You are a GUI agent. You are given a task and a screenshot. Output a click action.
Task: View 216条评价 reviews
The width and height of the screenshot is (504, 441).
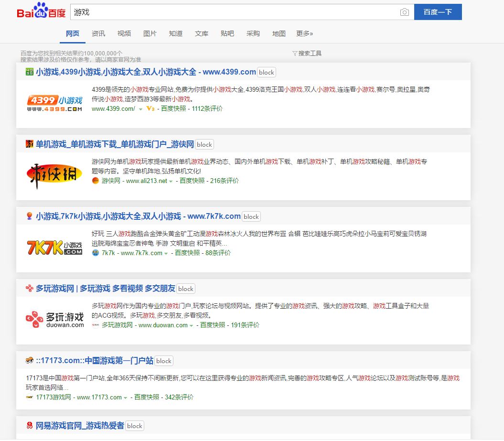pos(225,181)
